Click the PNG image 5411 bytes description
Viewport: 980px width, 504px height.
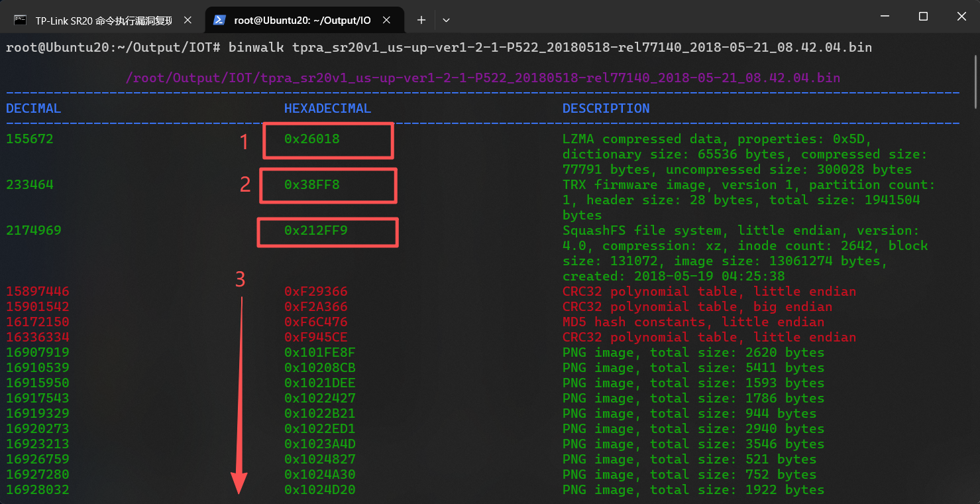(x=693, y=367)
